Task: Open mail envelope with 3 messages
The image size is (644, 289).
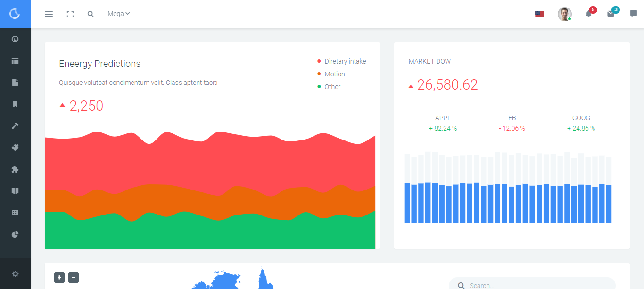Action: [x=611, y=14]
